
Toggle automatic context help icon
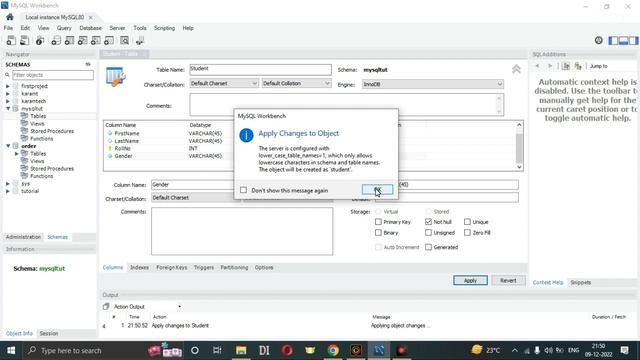click(x=578, y=66)
